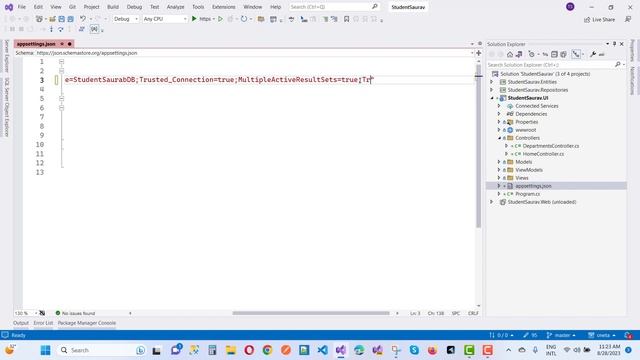Click the Undo arrow icon
The image size is (640, 360).
pyautogui.click(x=83, y=19)
